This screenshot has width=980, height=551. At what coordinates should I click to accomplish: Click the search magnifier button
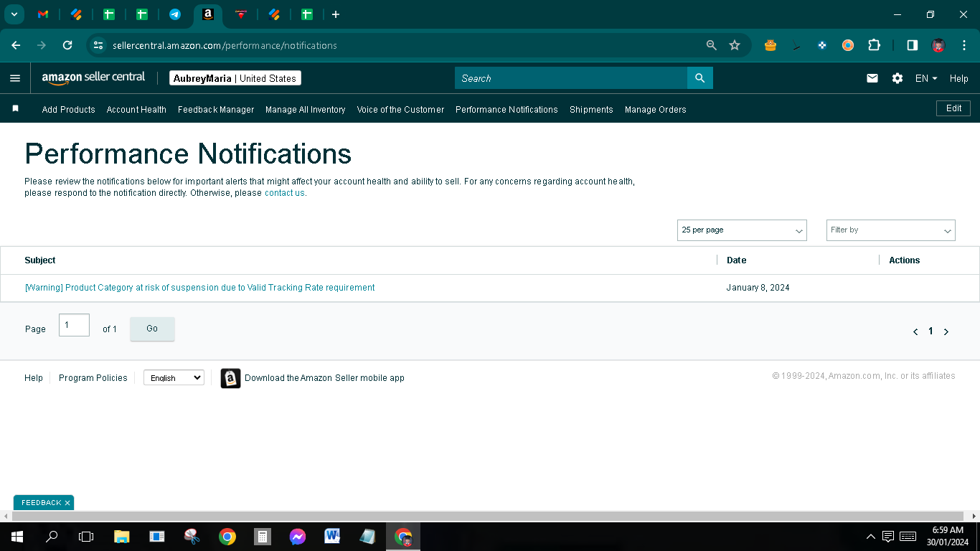(700, 78)
